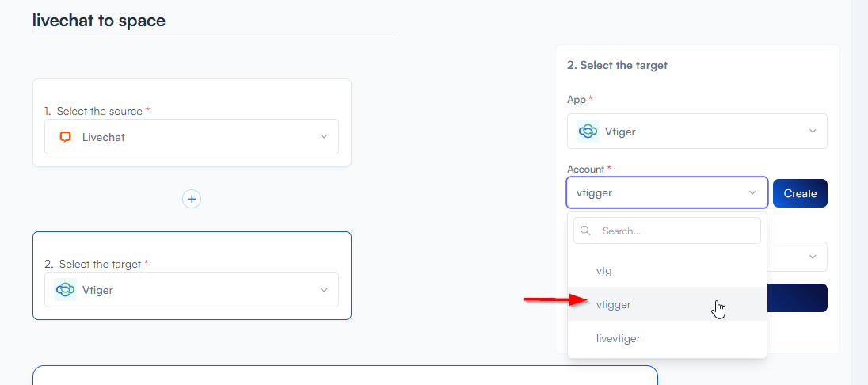Click the Vtiger logo in target card

pyautogui.click(x=65, y=290)
